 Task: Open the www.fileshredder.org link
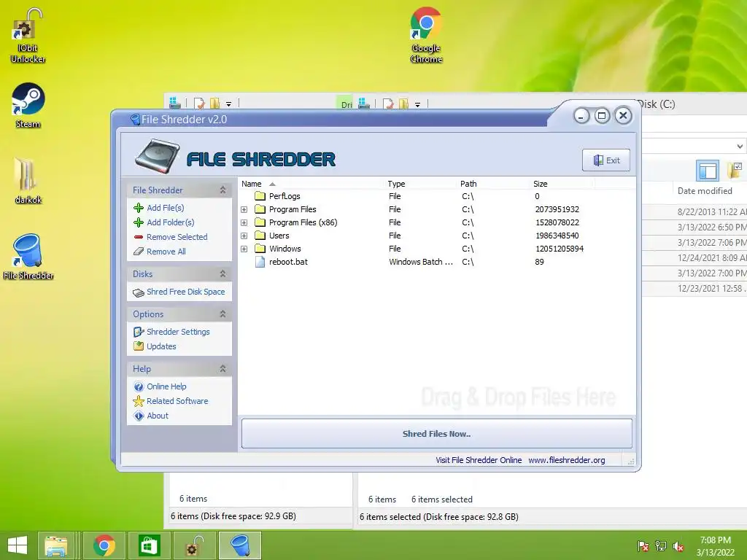click(567, 461)
